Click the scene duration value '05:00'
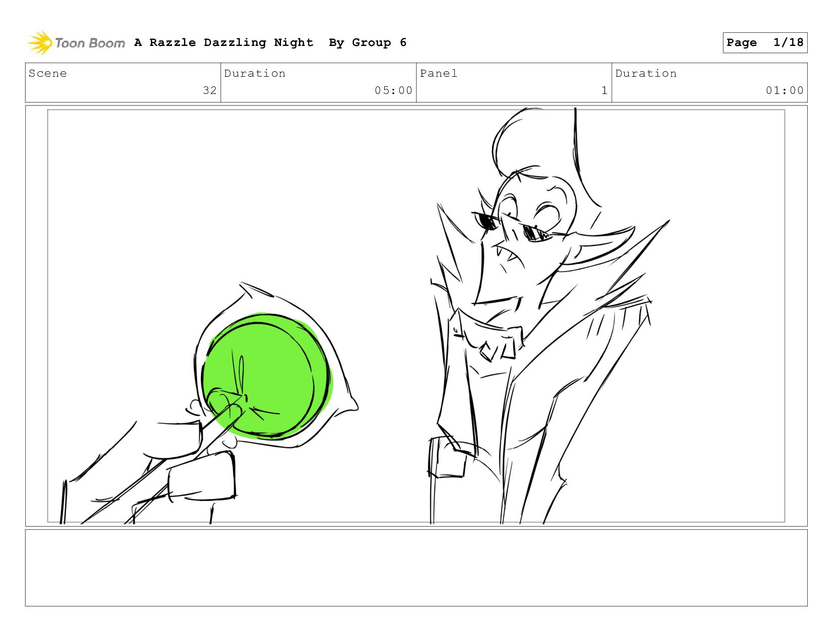834x644 pixels. pos(393,90)
